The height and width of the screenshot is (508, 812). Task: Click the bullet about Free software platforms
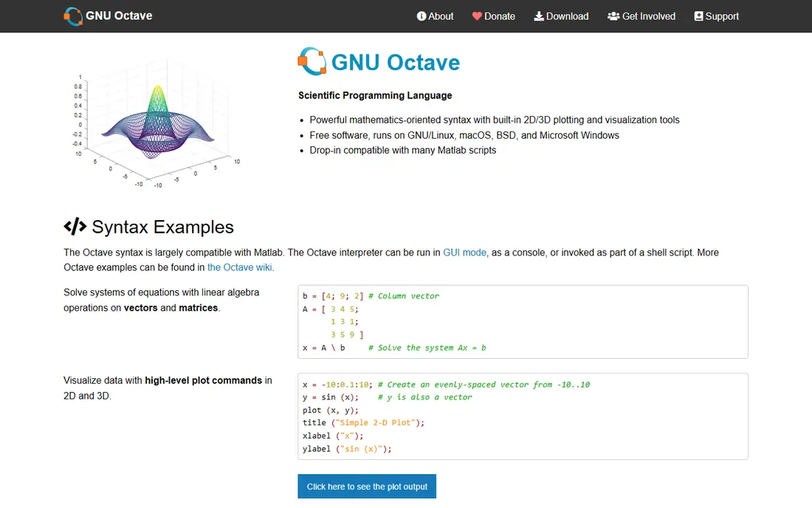(x=464, y=135)
